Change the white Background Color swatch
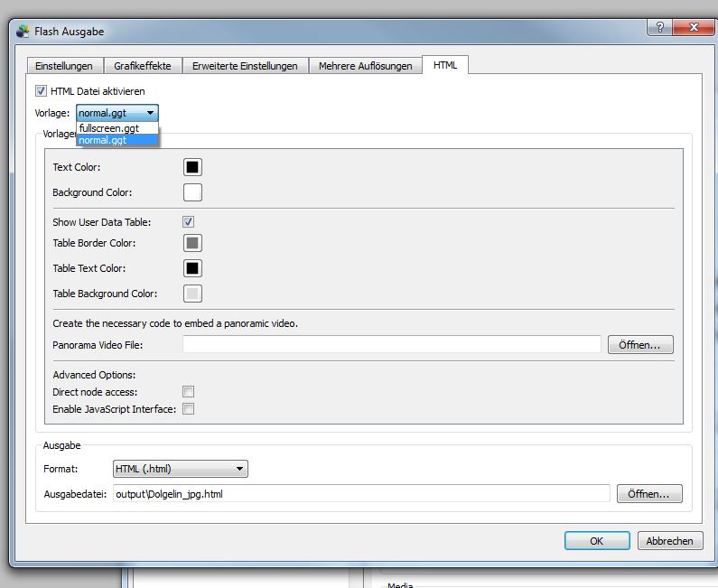 (192, 192)
